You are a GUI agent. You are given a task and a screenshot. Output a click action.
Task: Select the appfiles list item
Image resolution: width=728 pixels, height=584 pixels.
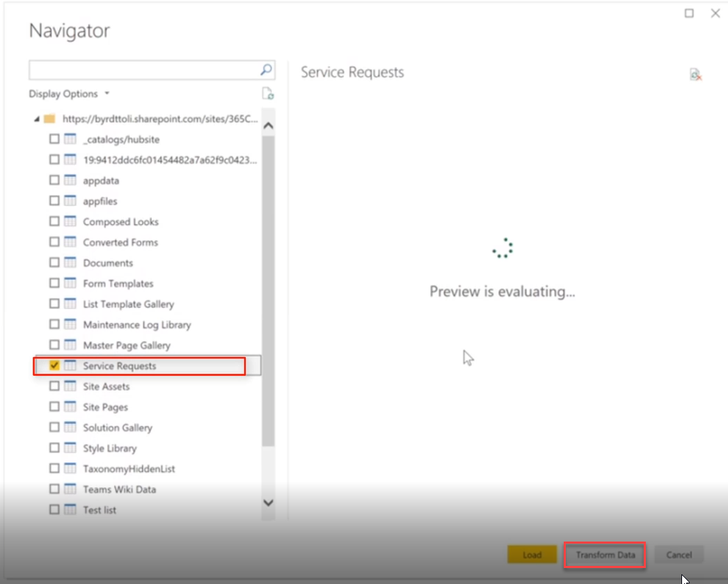(100, 201)
